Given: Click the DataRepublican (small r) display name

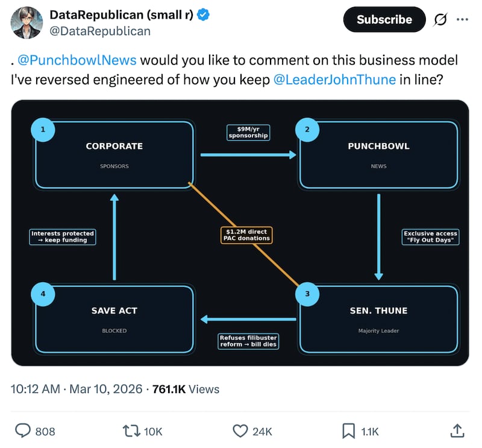Looking at the screenshot, I should [121, 15].
